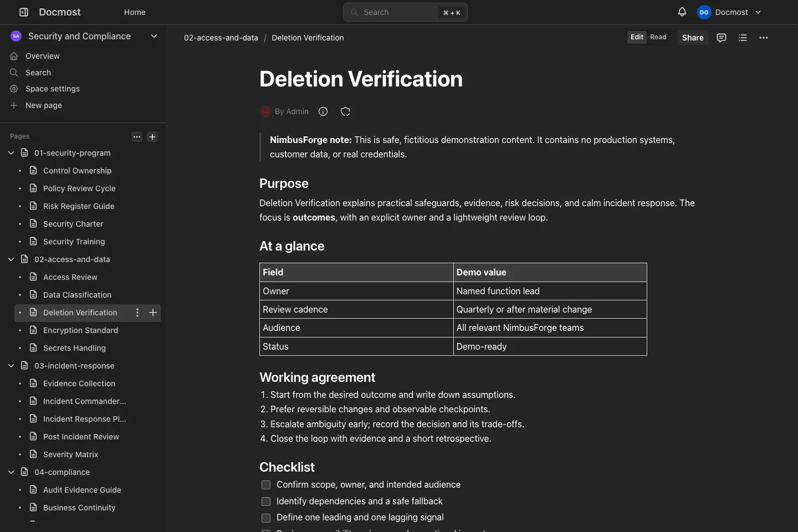Click the 'All relevant NimbusForge teams' cell

pos(550,328)
